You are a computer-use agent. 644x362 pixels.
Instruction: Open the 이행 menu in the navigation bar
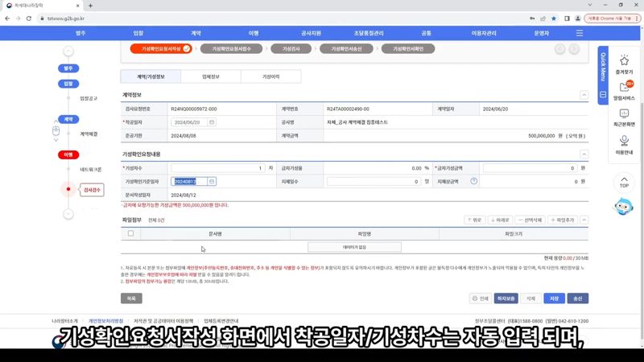[254, 33]
